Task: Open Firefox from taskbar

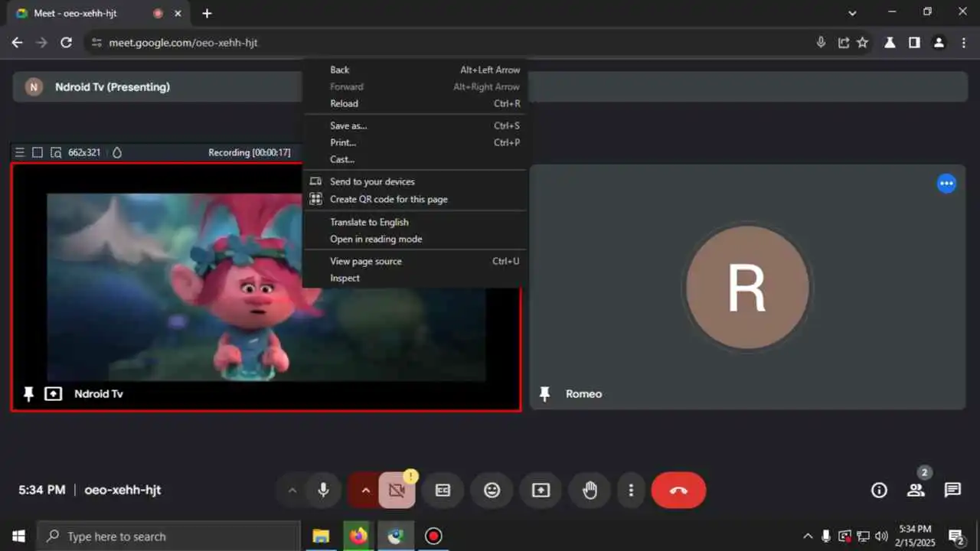Action: (x=358, y=536)
